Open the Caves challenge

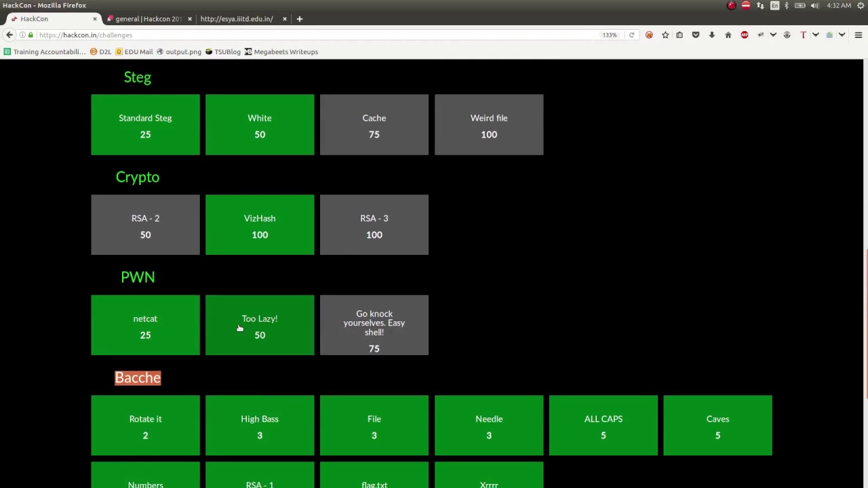tap(717, 426)
